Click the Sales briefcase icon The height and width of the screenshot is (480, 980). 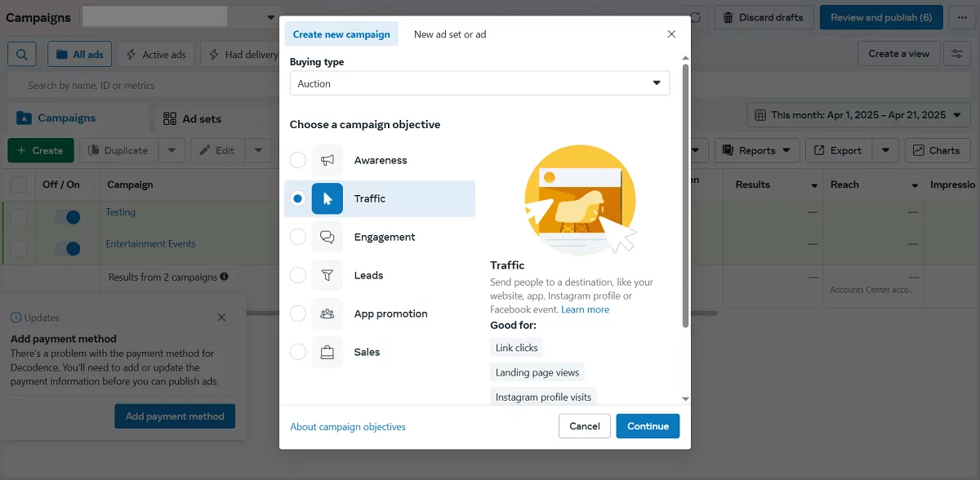(327, 353)
